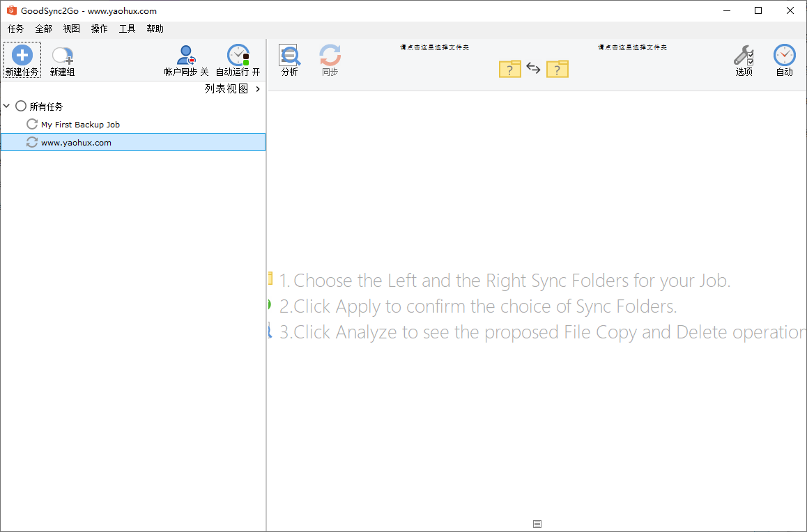Click the 新建组 new group icon
Image resolution: width=807 pixels, height=532 pixels.
click(x=62, y=54)
